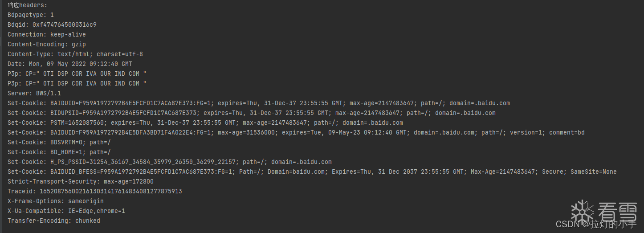Click the Server: BWS/1.1 line

(34, 93)
